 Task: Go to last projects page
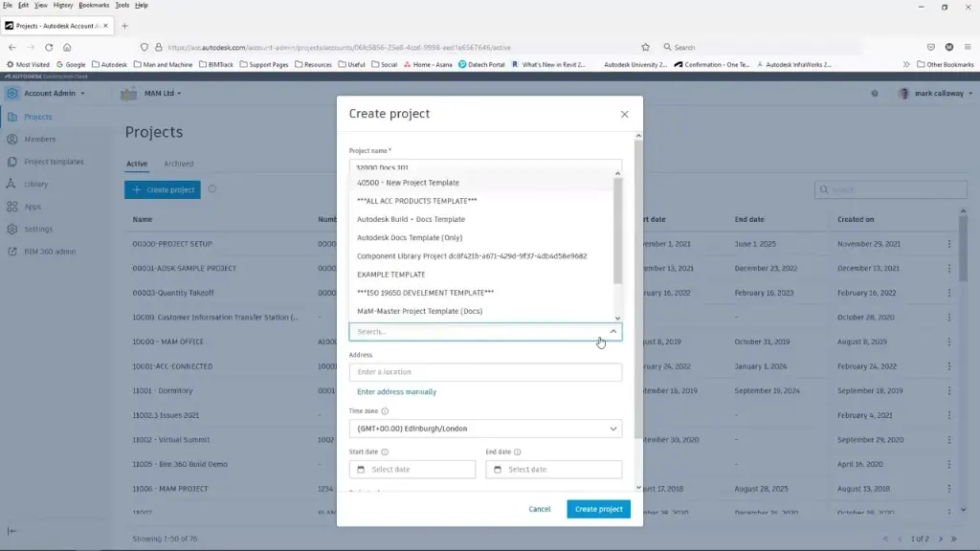point(954,539)
